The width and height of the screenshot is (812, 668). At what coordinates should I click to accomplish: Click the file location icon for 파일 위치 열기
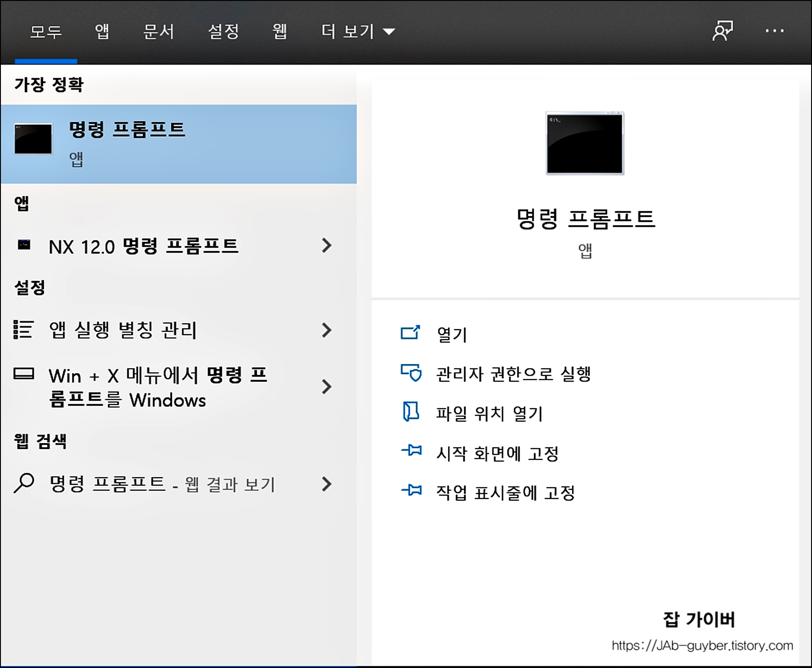[411, 411]
